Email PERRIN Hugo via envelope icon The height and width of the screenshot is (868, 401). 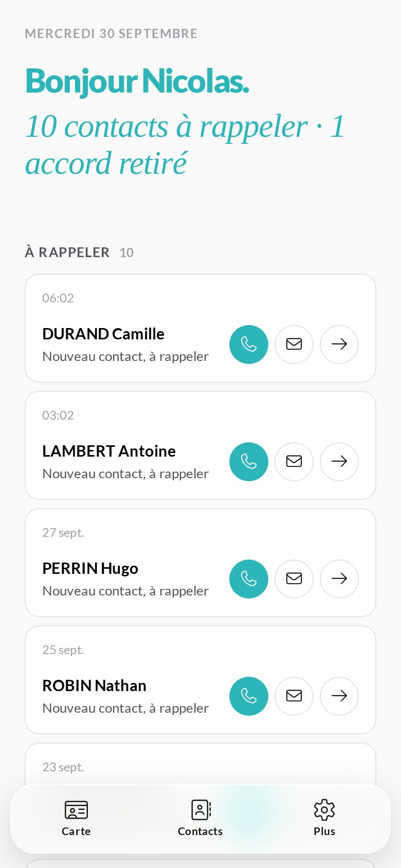[294, 579]
